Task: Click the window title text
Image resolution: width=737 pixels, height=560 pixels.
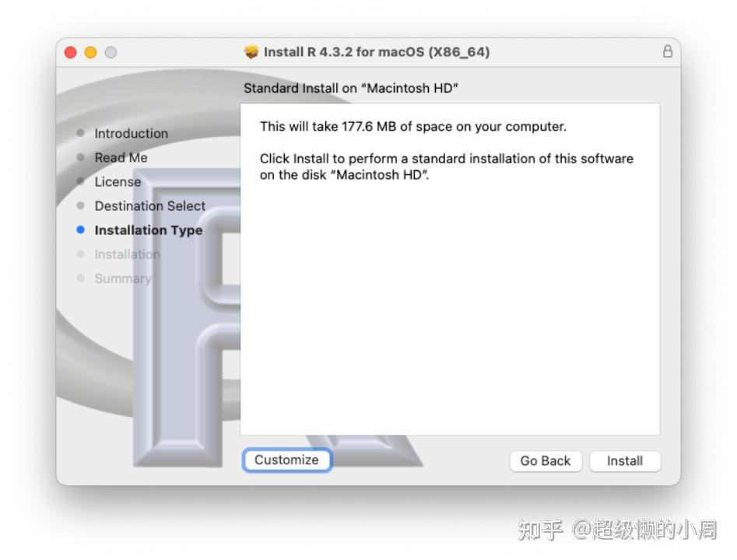Action: (377, 51)
